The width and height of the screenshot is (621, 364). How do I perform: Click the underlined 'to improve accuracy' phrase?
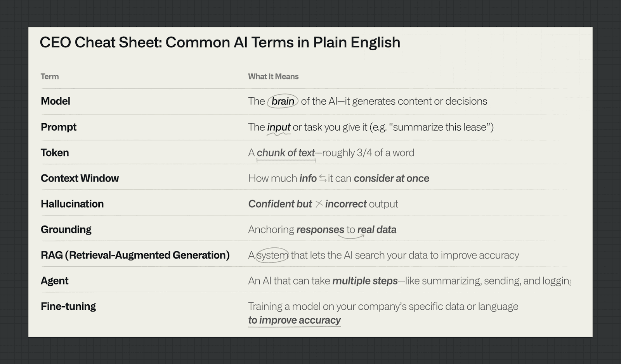[x=294, y=320]
